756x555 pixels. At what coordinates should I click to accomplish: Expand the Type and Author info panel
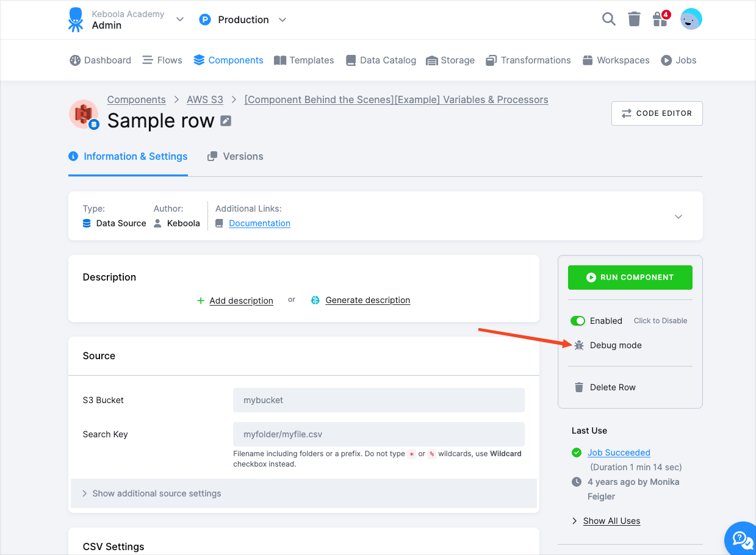coord(678,217)
